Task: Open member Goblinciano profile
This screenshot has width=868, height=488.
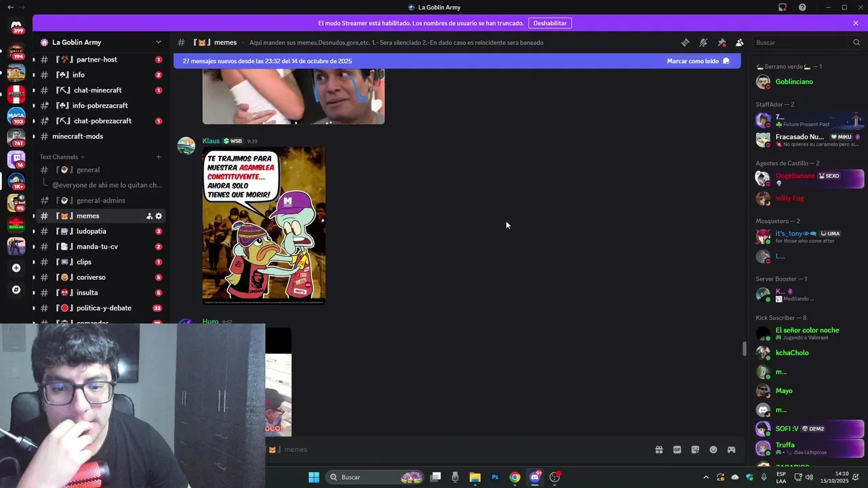Action: (808, 82)
